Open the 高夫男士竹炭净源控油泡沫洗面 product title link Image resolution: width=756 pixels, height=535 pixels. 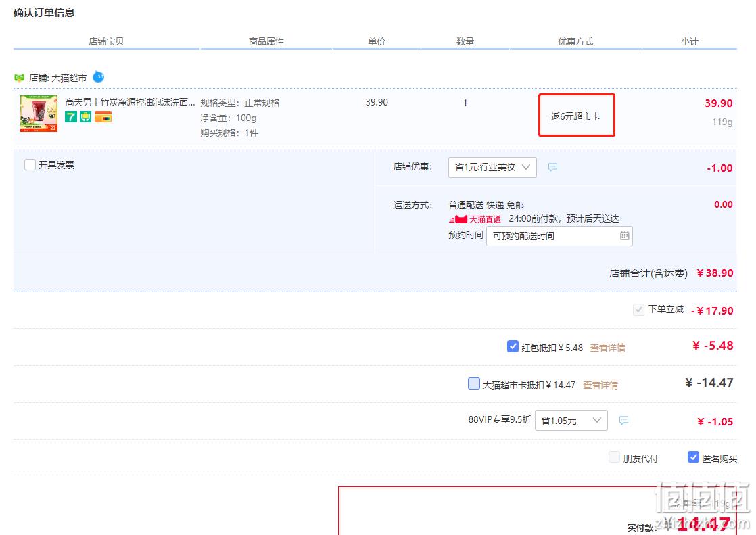(130, 102)
